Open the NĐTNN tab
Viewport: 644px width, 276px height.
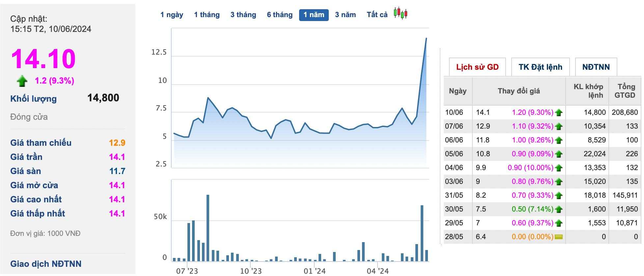coord(596,67)
